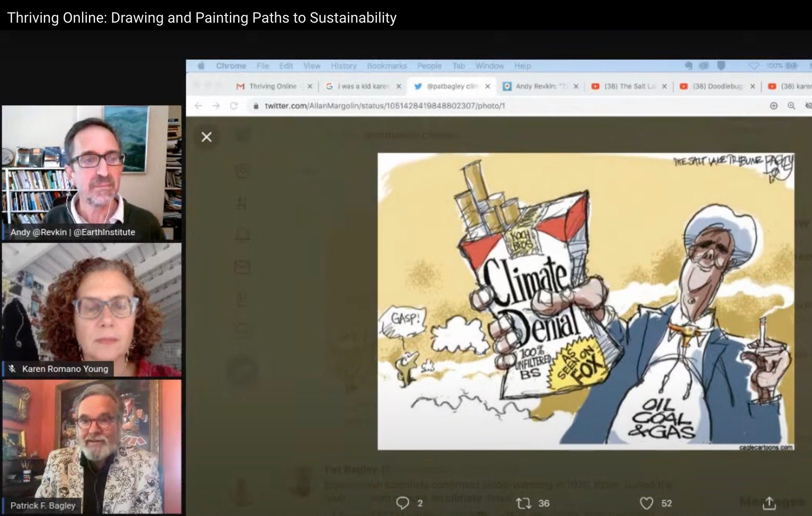Switch to the (38) Doodlebug YouTube tab

[x=717, y=86]
